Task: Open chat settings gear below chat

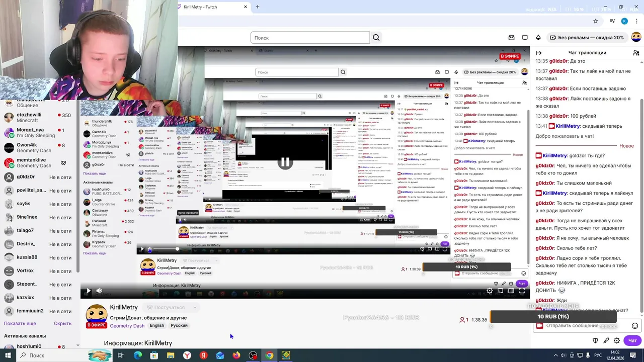Action: 617,340
